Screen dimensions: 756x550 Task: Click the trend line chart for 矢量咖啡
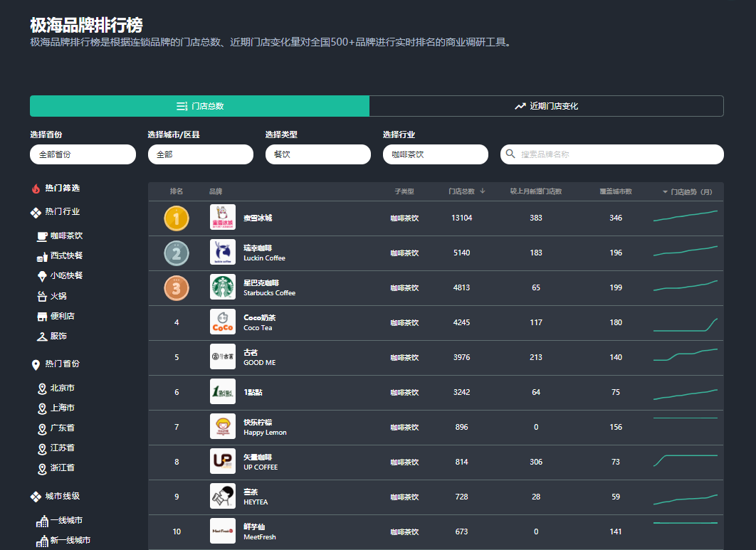[685, 461]
